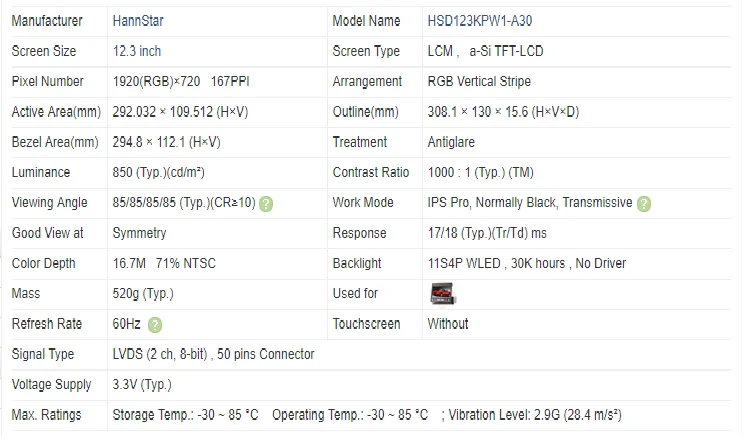Open the 12.3 inch screen size link

coord(136,51)
